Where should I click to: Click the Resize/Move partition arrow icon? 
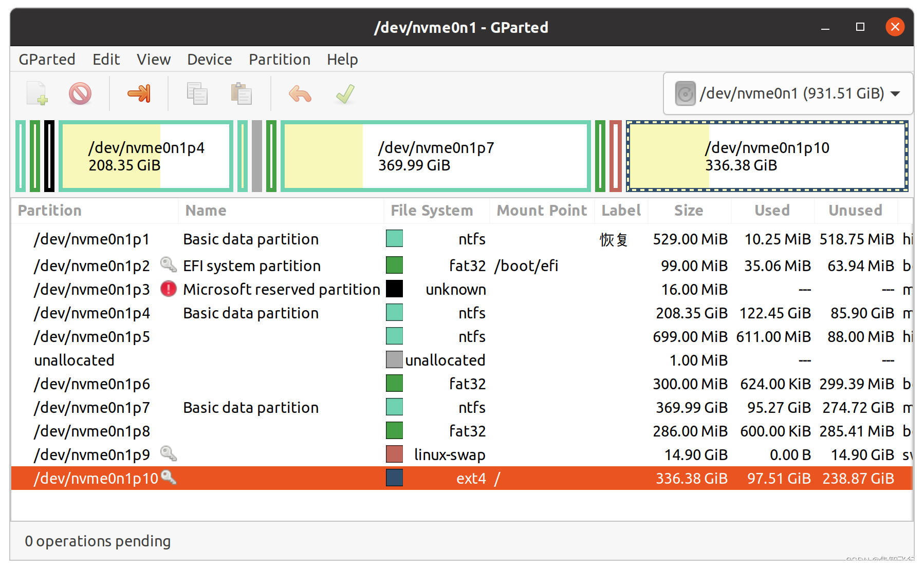(139, 93)
